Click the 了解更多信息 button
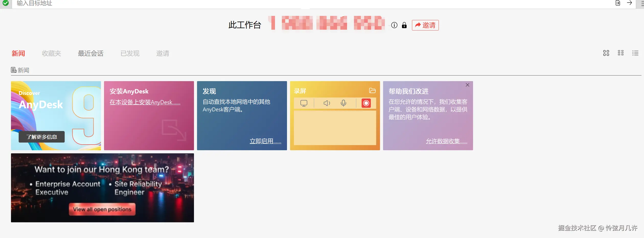The image size is (644, 238). [42, 137]
